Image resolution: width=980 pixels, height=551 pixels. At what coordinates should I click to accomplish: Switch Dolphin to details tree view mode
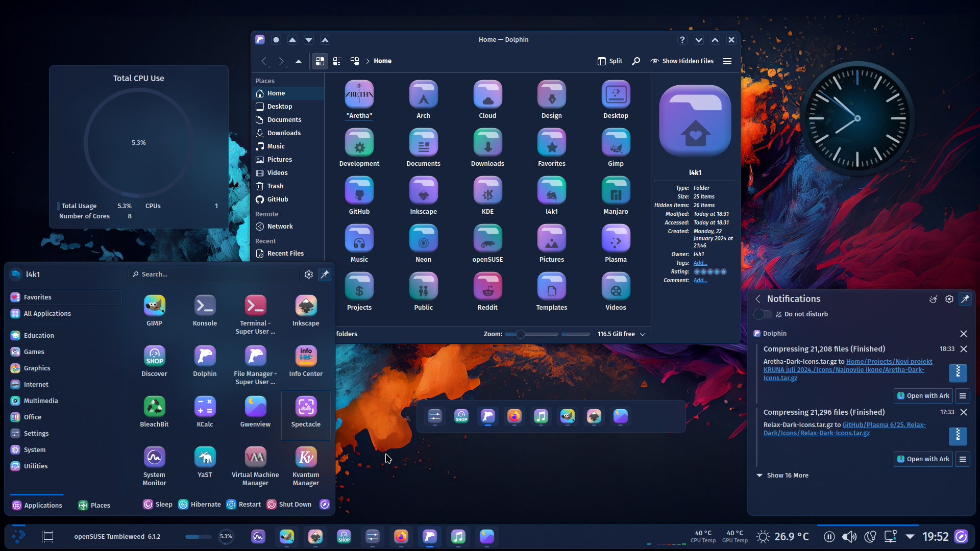click(355, 61)
